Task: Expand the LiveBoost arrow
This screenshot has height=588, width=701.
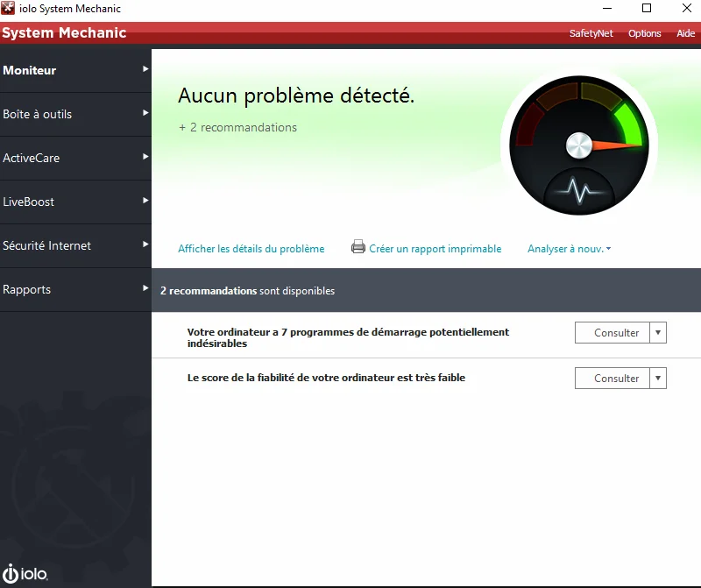Action: [x=145, y=201]
